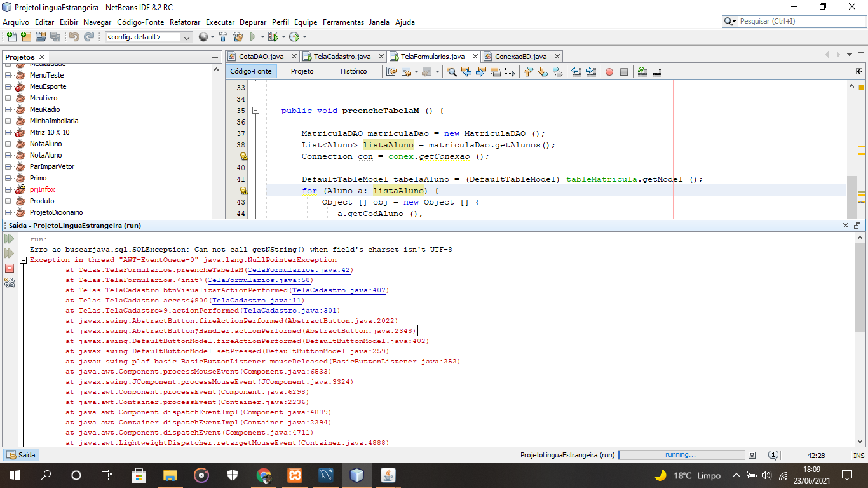Open the Refatorar menu
Image resolution: width=868 pixels, height=488 pixels.
[185, 22]
